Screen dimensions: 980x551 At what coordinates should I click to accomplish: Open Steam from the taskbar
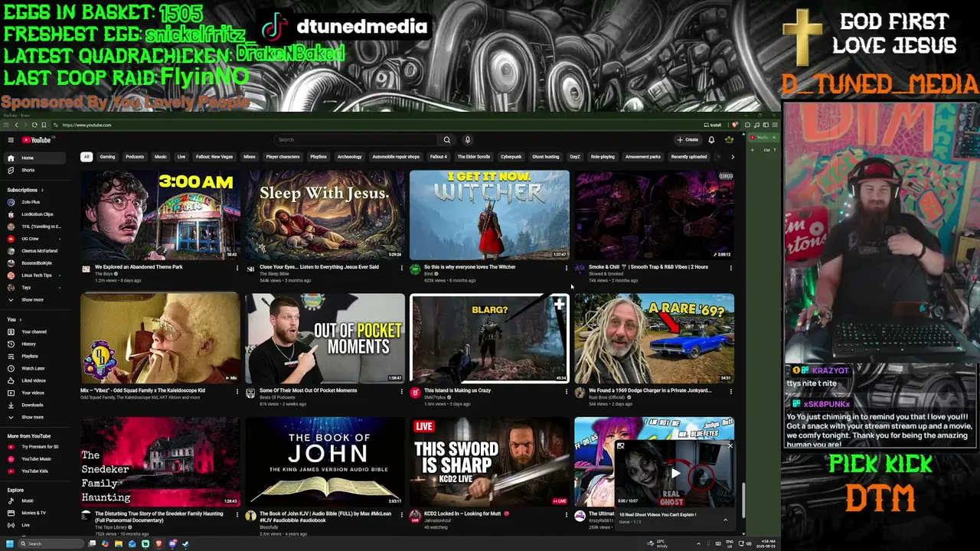pyautogui.click(x=185, y=543)
